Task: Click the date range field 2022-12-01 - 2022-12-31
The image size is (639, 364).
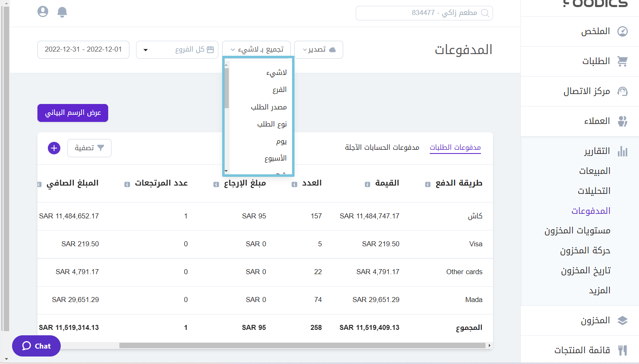Action: [83, 50]
